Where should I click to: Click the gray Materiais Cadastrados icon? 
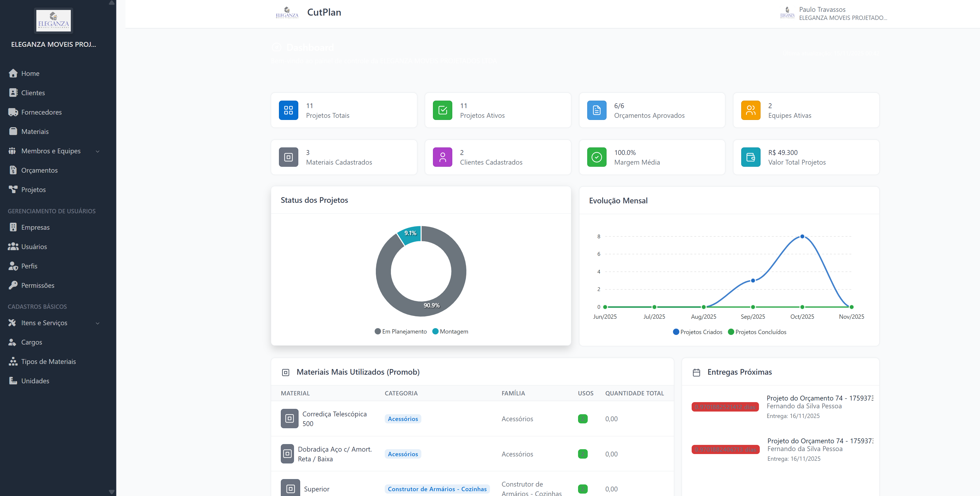tap(288, 157)
